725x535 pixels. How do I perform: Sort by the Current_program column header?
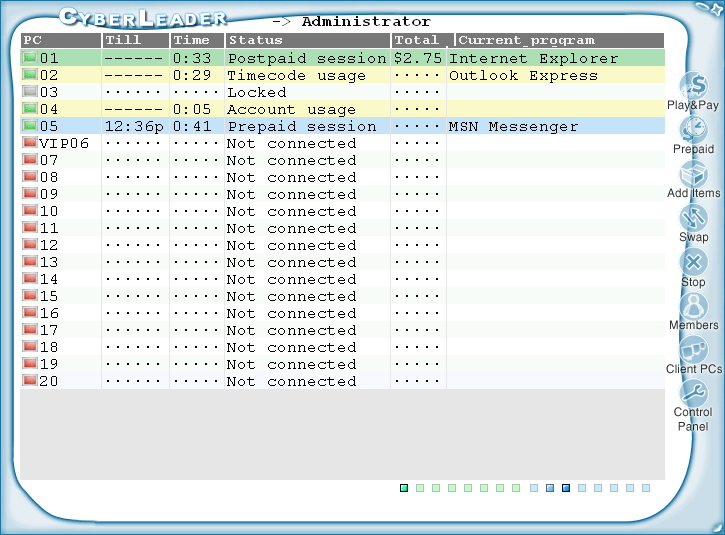click(x=559, y=40)
